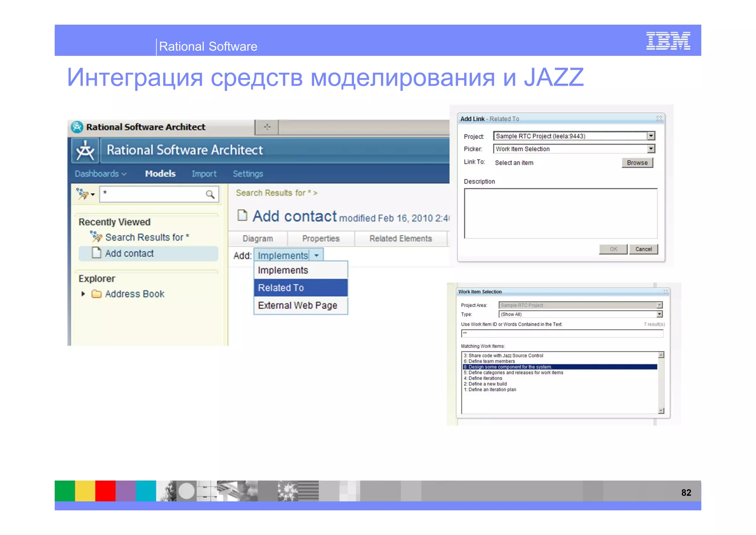Viewport: 756px width, 535px height.
Task: Switch to the Diagram tab
Action: tap(258, 239)
